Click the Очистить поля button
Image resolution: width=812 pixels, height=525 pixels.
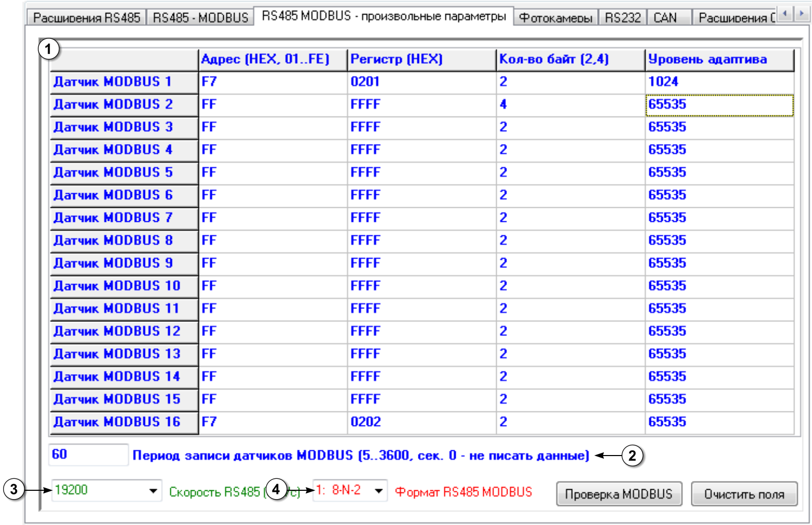pos(744,494)
